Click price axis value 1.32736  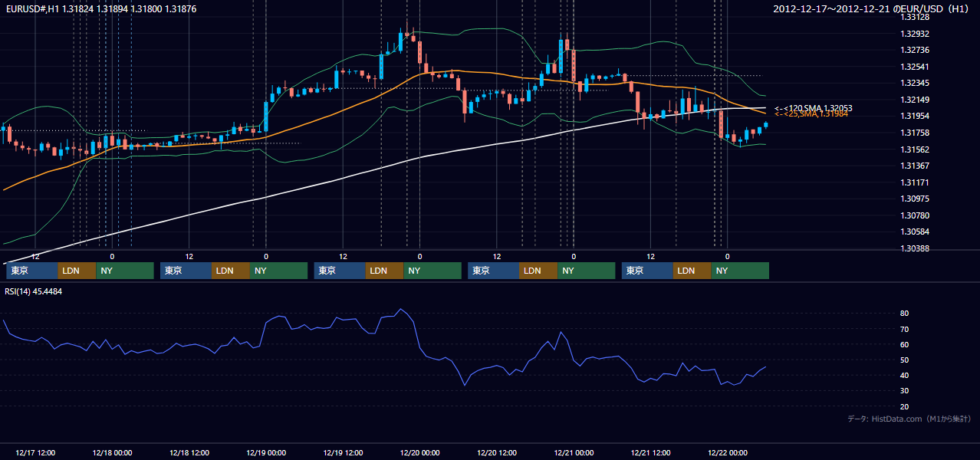click(x=915, y=51)
